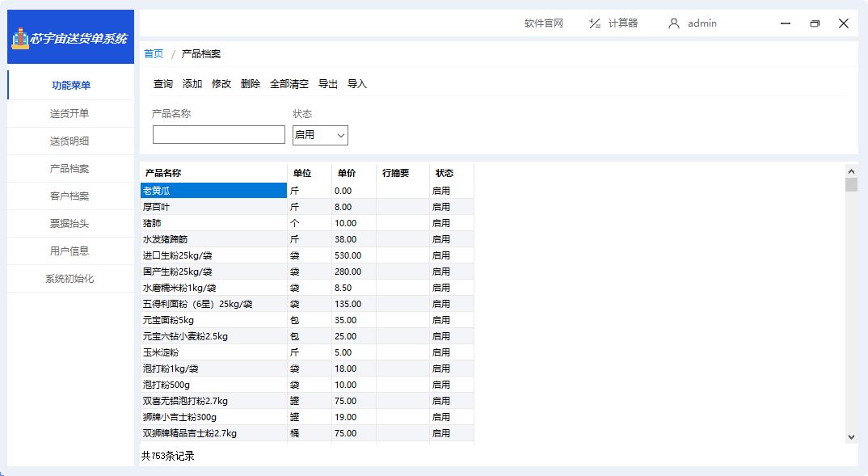868x476 pixels.
Task: Click the 计算器 label
Action: tap(623, 23)
